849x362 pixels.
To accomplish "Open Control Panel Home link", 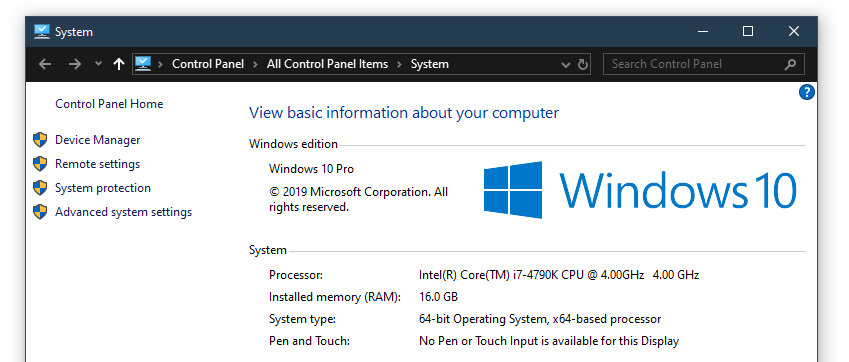I will (x=109, y=104).
